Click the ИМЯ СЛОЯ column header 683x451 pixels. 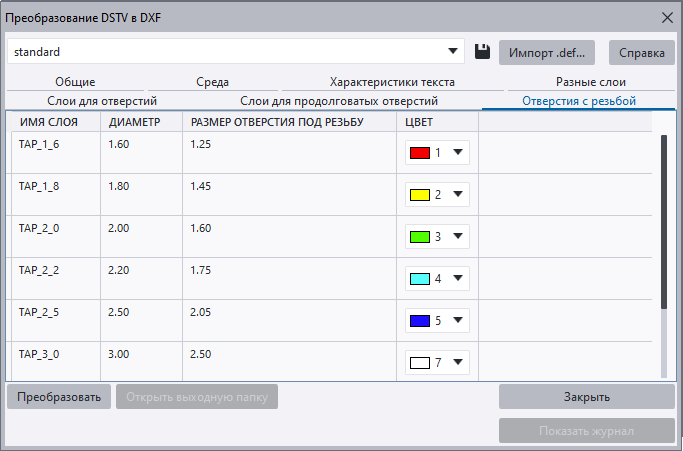[x=54, y=122]
